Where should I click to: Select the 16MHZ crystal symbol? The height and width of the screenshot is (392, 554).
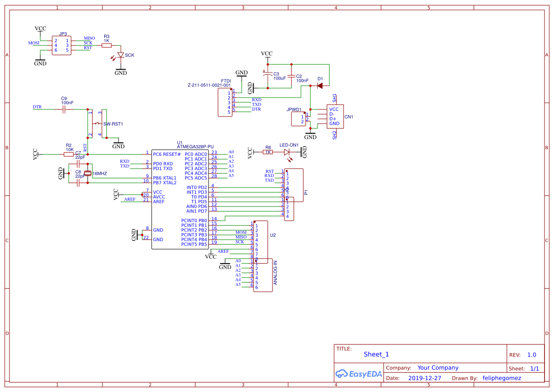coord(88,173)
